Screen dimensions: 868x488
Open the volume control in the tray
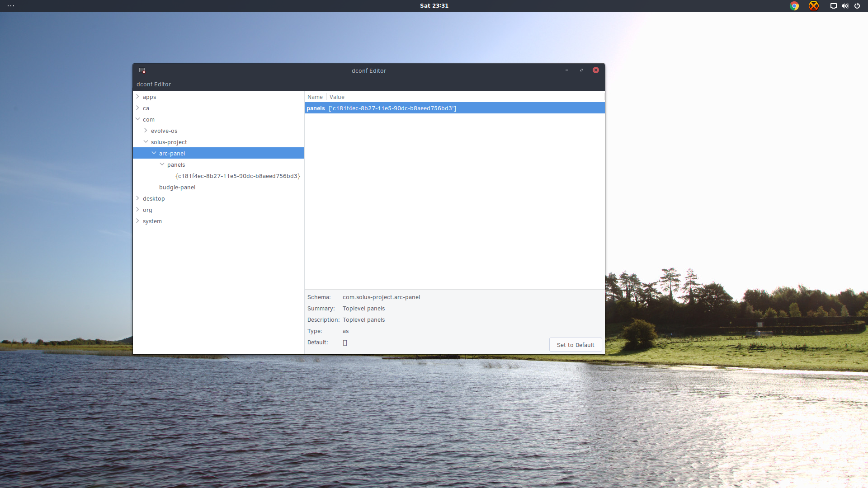[x=845, y=6]
